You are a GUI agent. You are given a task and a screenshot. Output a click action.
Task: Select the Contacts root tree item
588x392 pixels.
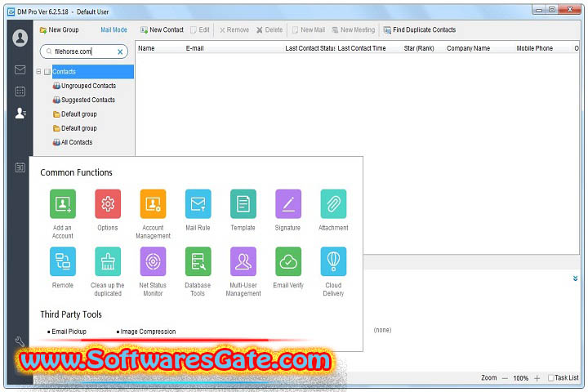pos(92,72)
